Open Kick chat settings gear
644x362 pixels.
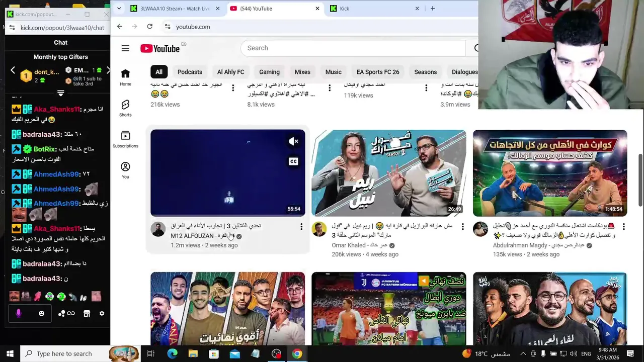click(x=102, y=313)
